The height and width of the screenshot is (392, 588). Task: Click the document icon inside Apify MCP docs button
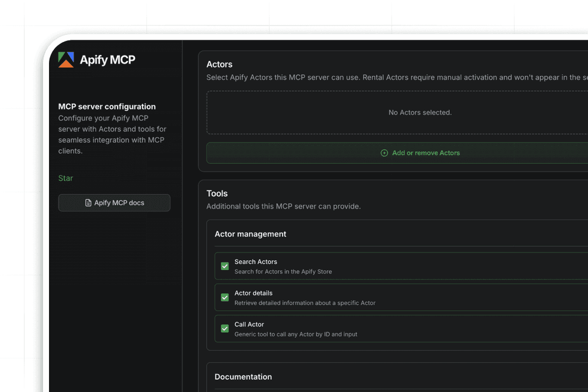[x=88, y=203]
